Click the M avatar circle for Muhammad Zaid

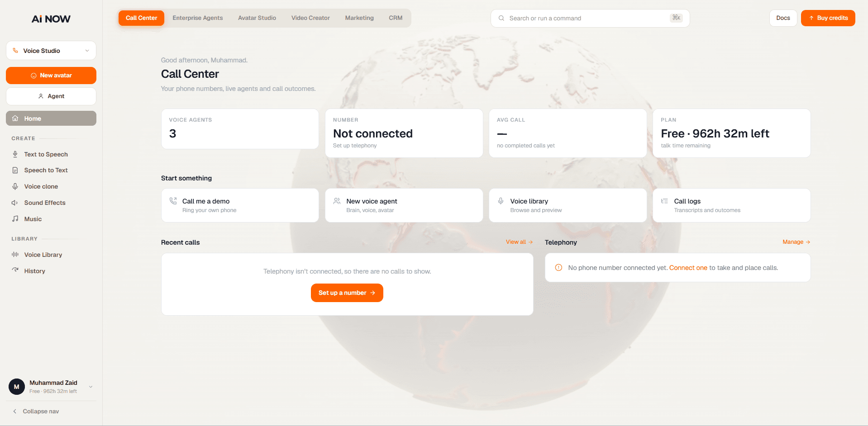(x=17, y=387)
